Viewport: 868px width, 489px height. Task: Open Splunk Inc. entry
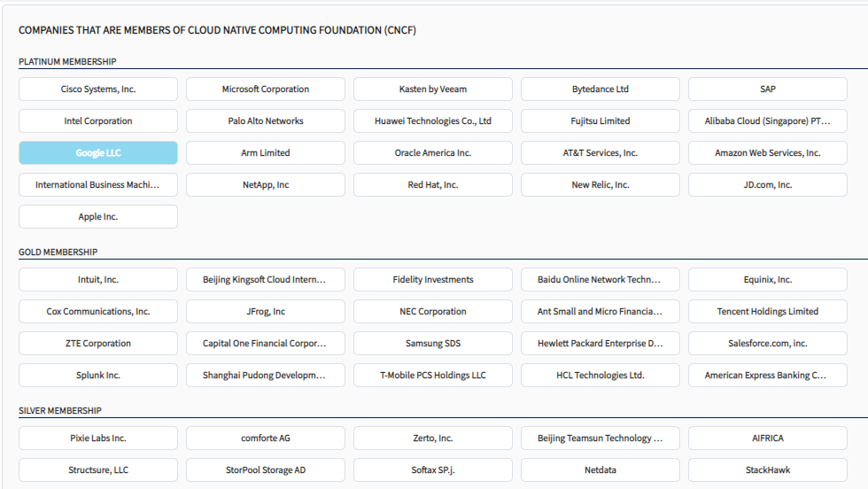[98, 375]
